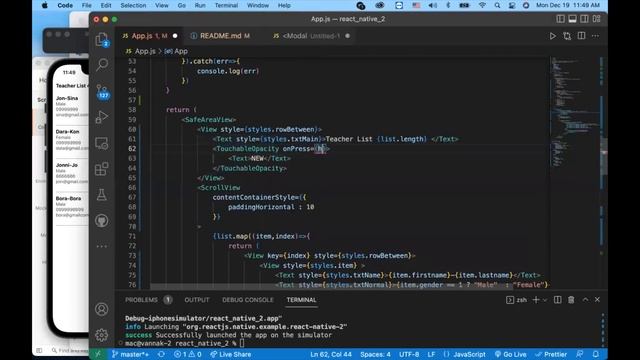Click line number 62 in gutter
The image size is (640, 360).
point(132,149)
